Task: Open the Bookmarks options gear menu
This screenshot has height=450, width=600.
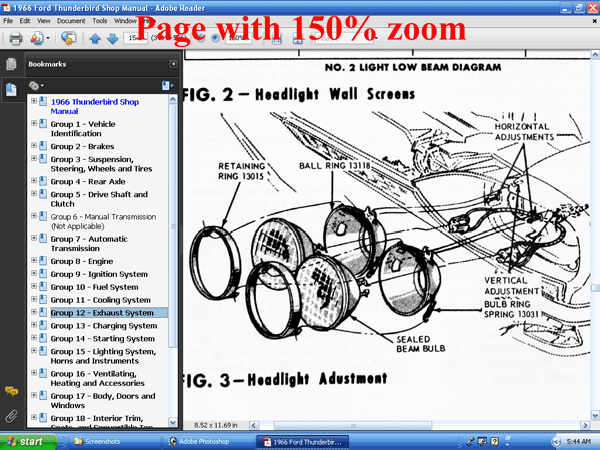Action: [36, 85]
